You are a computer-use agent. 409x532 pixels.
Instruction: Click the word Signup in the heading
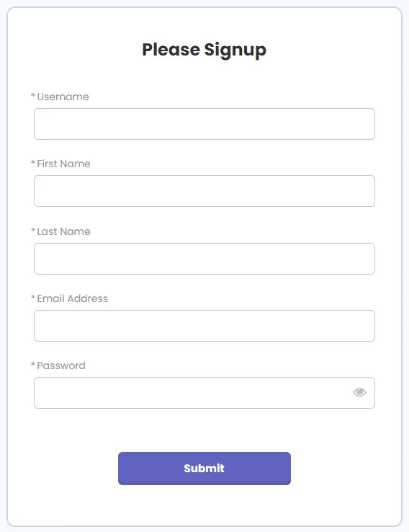[235, 50]
